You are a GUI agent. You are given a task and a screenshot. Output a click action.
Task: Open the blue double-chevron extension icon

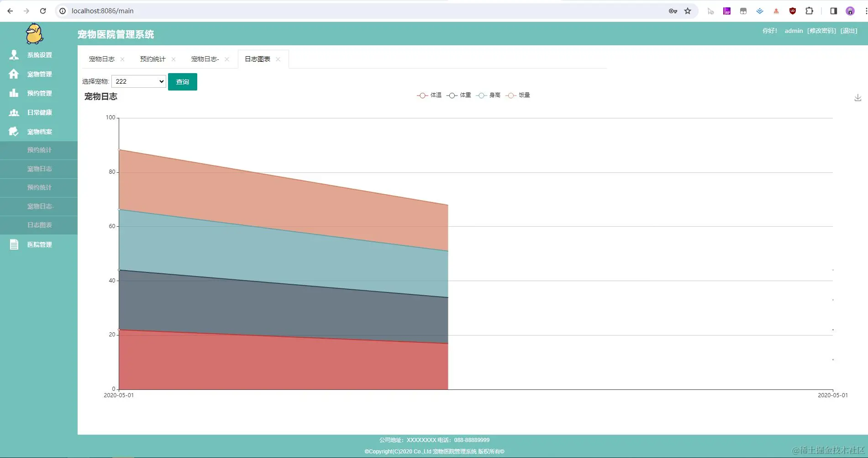[760, 11]
